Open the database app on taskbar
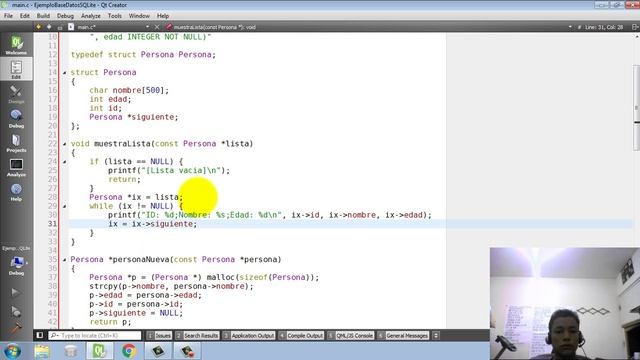Viewport: 640px width, 360px height. (71, 351)
